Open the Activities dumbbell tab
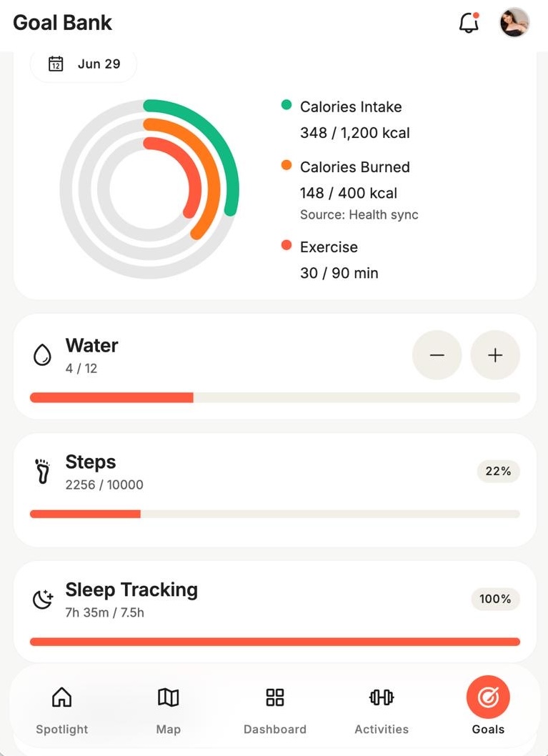Screen dimensions: 548x756 click(382, 711)
